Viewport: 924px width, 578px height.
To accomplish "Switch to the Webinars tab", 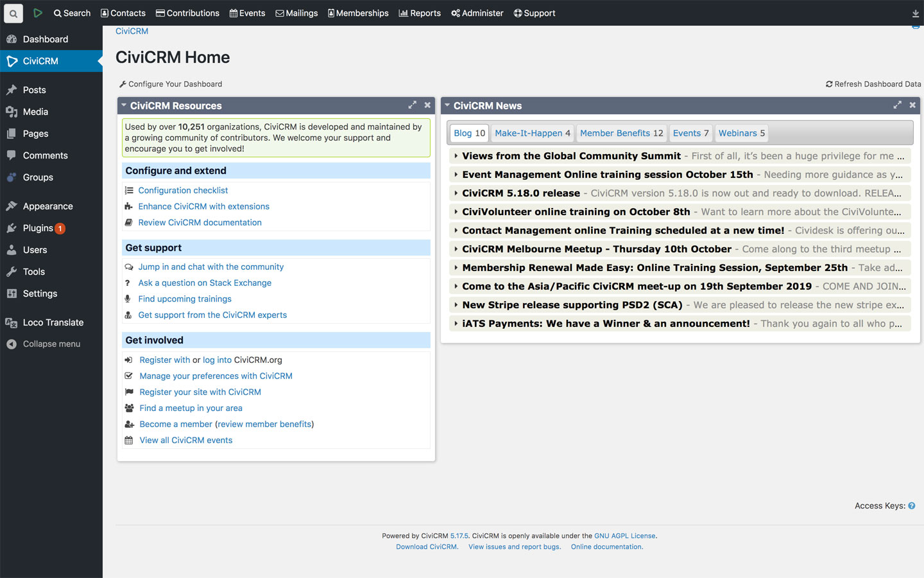I will click(742, 134).
